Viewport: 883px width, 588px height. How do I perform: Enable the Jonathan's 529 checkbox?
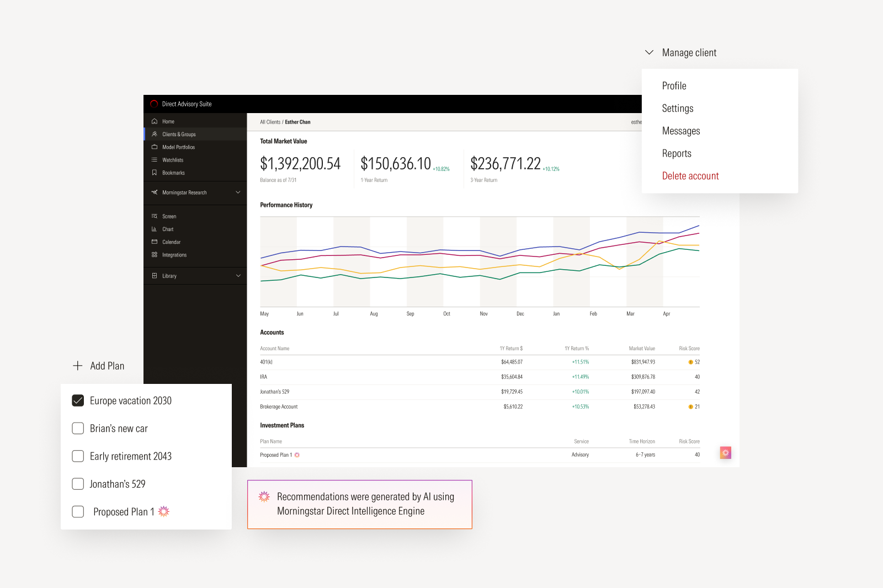[78, 484]
